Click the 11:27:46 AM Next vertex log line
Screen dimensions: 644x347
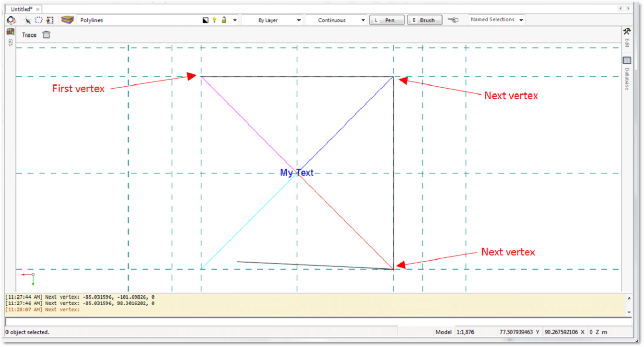(80, 303)
